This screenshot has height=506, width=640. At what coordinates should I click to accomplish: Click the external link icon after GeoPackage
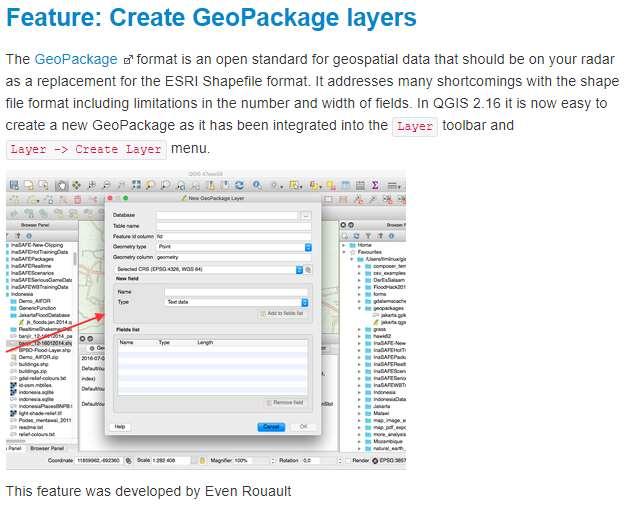pyautogui.click(x=128, y=60)
